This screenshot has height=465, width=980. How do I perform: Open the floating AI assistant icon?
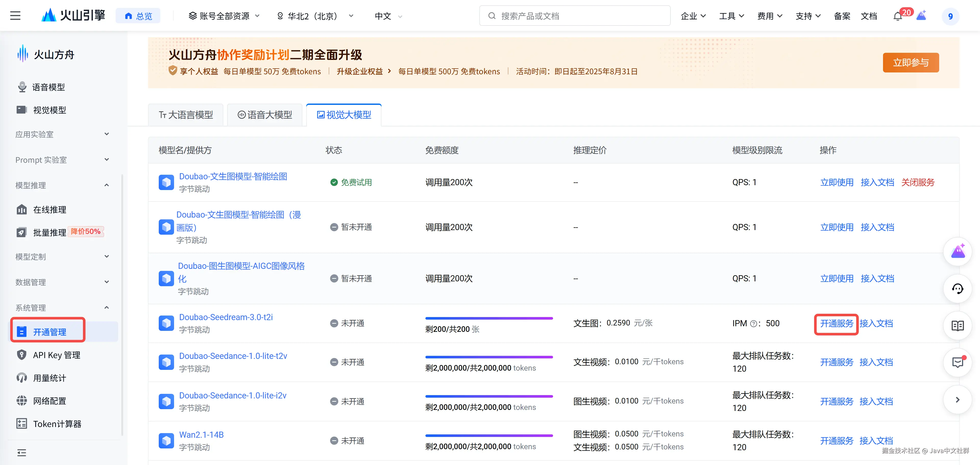[958, 251]
